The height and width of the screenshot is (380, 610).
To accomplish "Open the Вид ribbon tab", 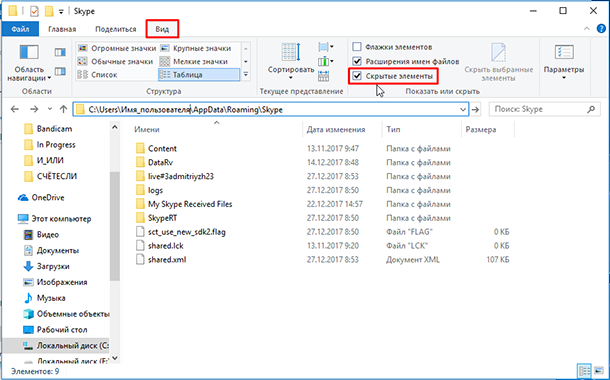I will (162, 29).
